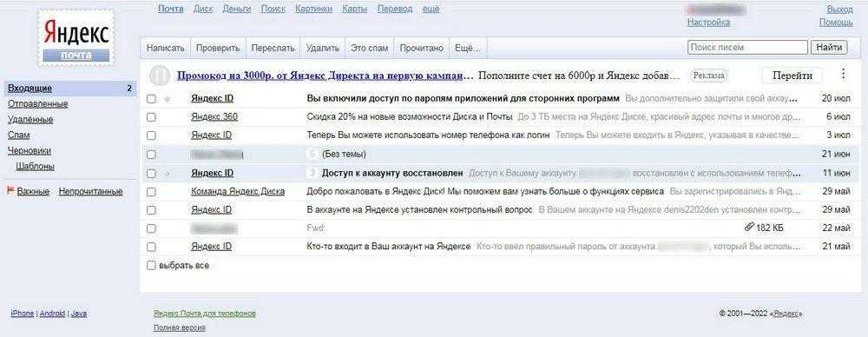Click the red flag icon next to Важные
This screenshot has height=337, width=868.
click(x=10, y=191)
